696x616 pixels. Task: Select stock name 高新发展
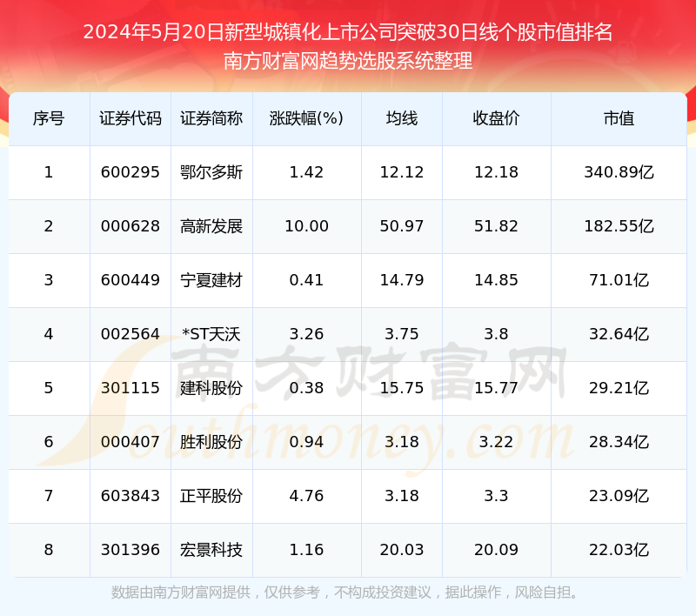(x=211, y=226)
